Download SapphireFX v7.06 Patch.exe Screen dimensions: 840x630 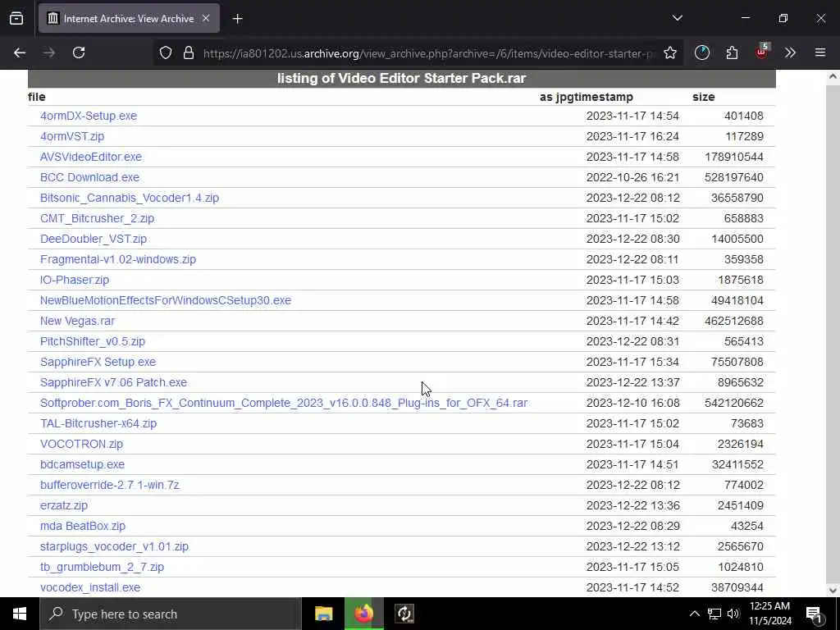click(113, 382)
